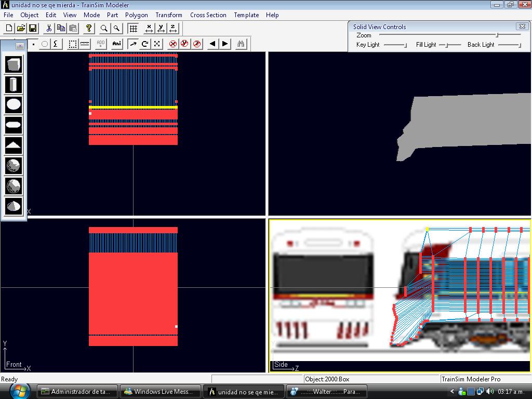
Task: Open the Template menu
Action: tap(246, 15)
